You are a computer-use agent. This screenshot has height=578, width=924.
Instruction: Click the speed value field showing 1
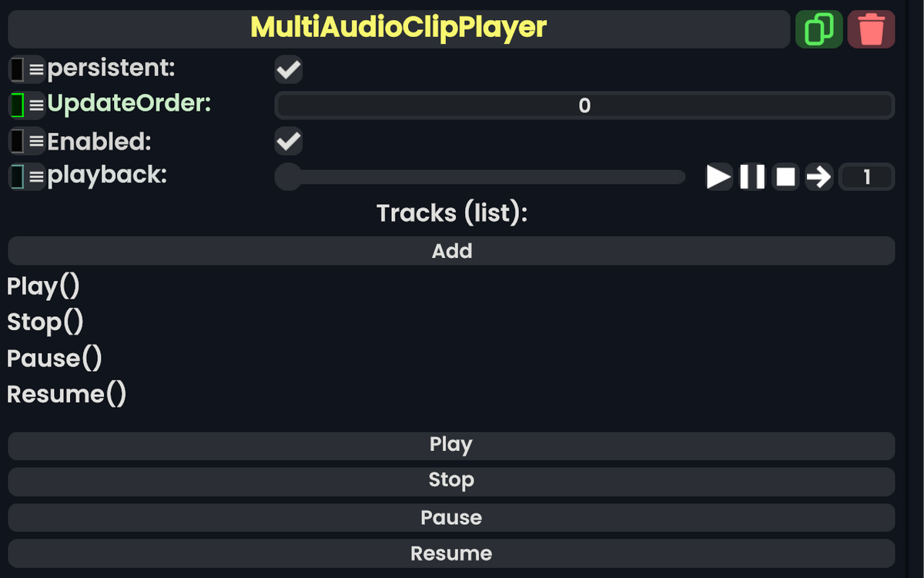click(x=866, y=176)
